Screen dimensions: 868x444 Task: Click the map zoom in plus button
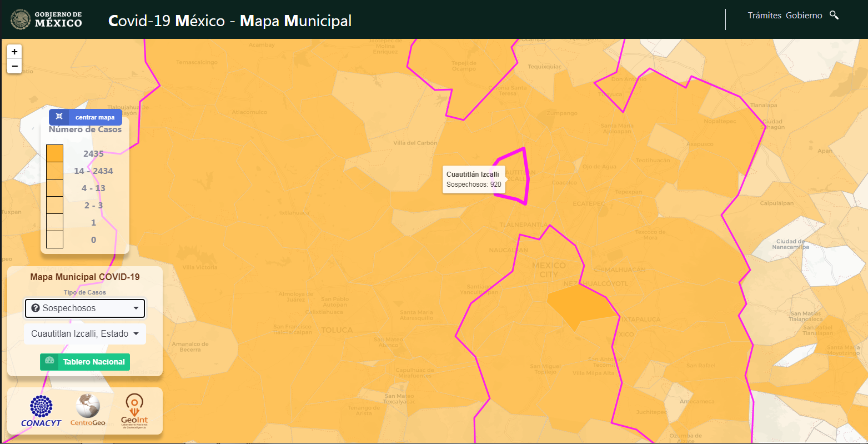click(14, 52)
